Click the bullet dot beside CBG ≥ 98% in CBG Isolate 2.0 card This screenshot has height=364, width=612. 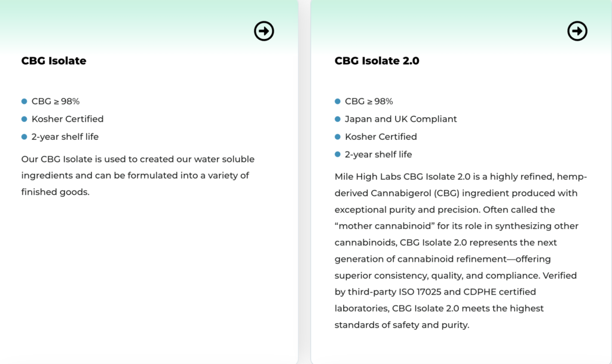[338, 102]
